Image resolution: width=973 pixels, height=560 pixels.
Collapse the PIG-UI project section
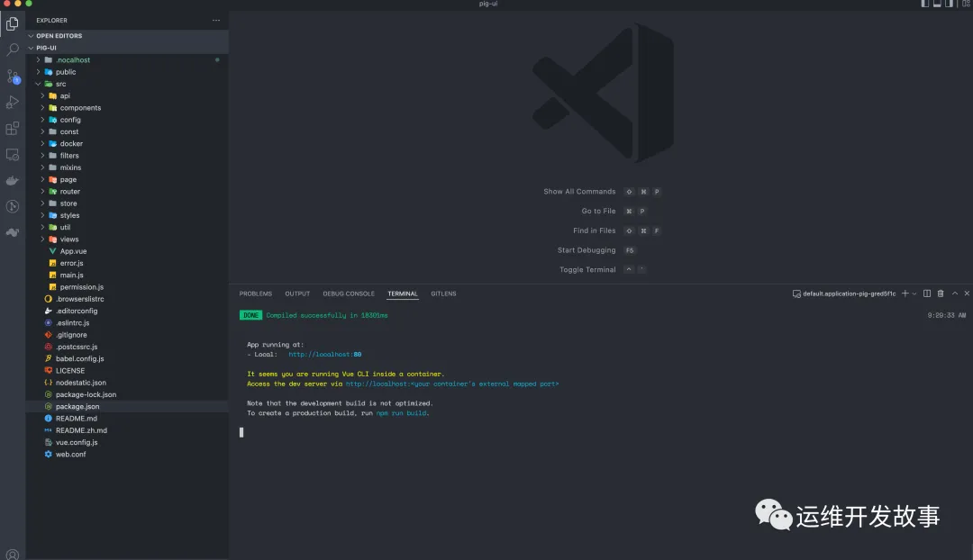coord(127,48)
